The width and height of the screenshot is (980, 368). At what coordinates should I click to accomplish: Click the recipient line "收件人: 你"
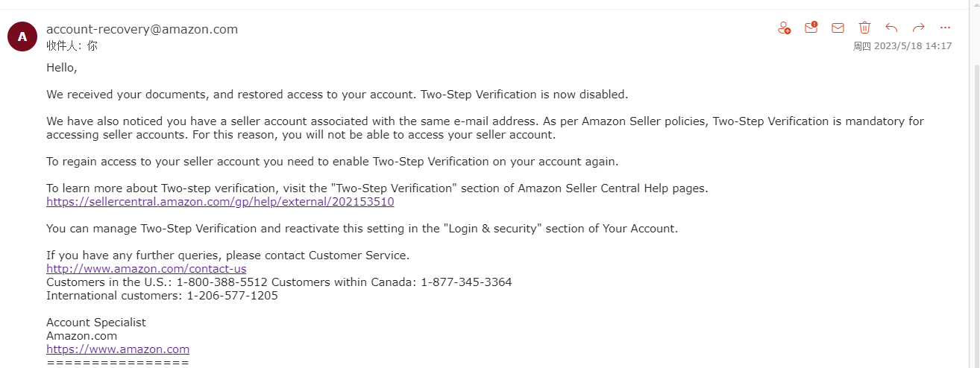[72, 45]
